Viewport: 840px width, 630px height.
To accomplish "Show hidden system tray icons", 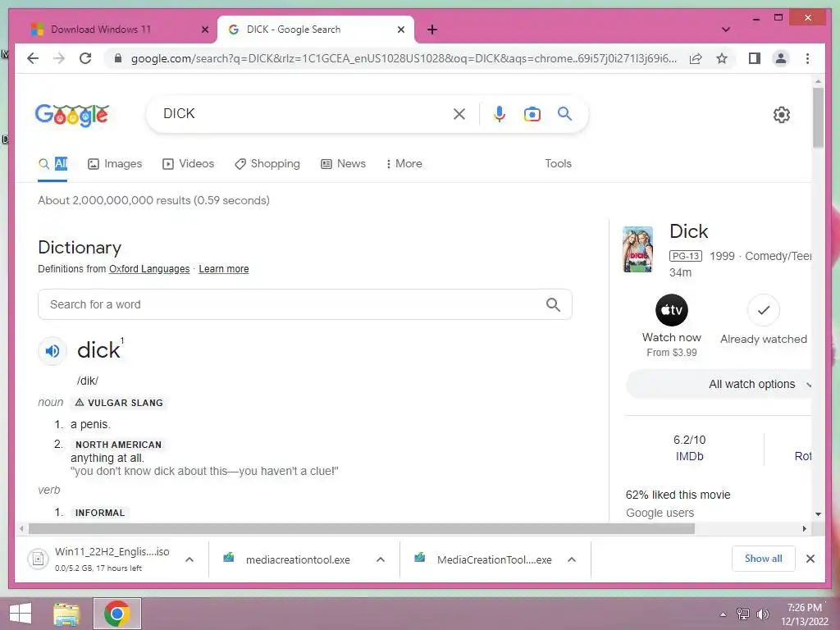I will (723, 614).
